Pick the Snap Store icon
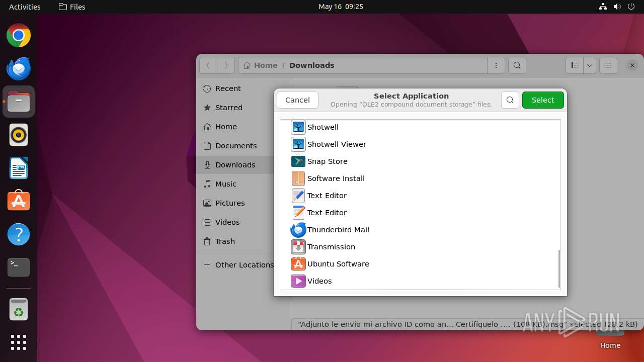 click(x=298, y=161)
